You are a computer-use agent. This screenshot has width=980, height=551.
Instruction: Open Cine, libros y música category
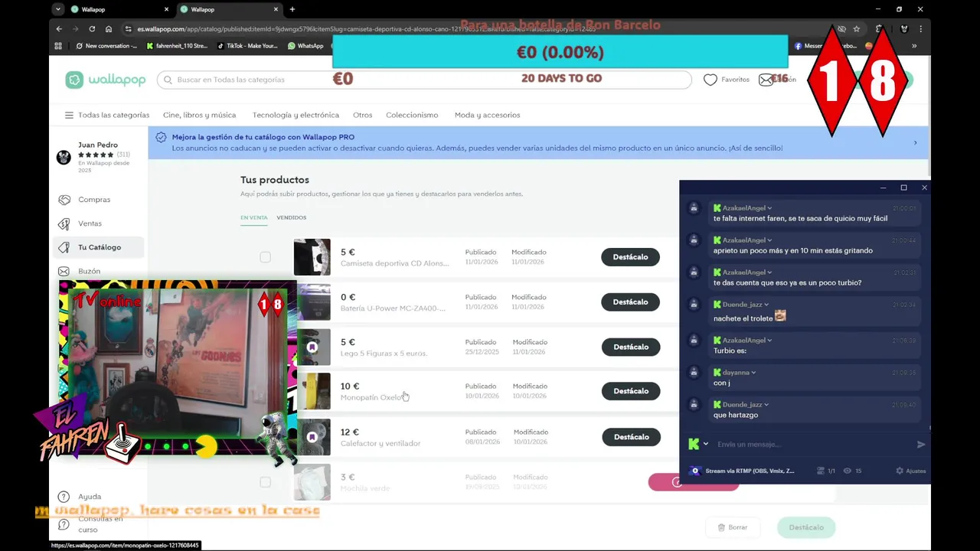tap(199, 115)
